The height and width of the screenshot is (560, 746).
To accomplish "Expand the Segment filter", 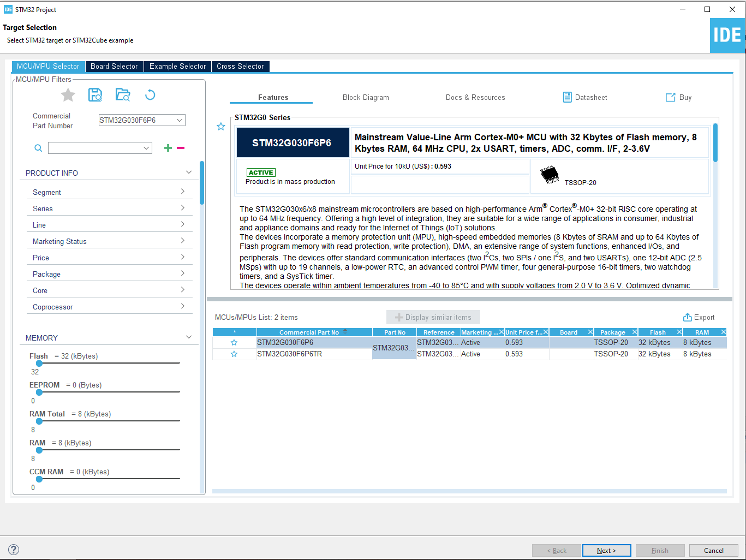I will click(182, 192).
